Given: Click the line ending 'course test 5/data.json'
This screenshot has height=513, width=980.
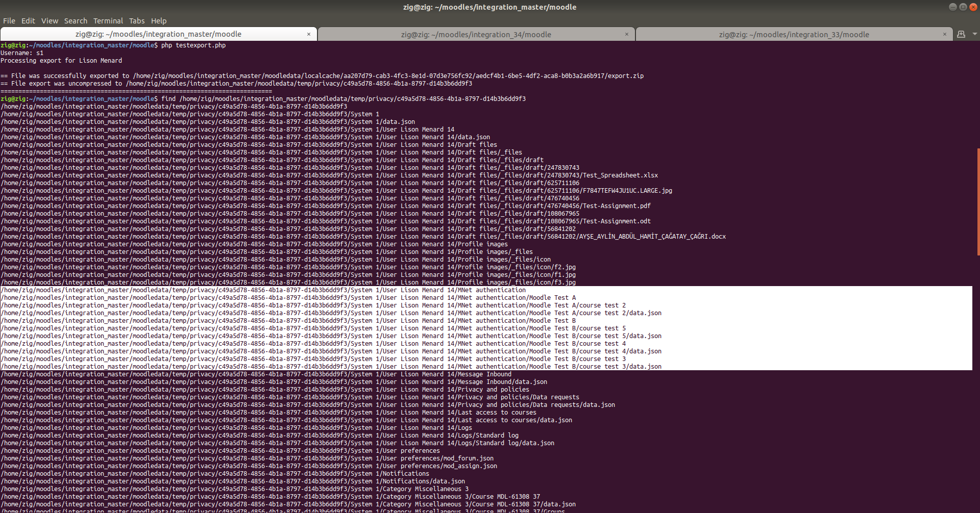Looking at the screenshot, I should (331, 336).
